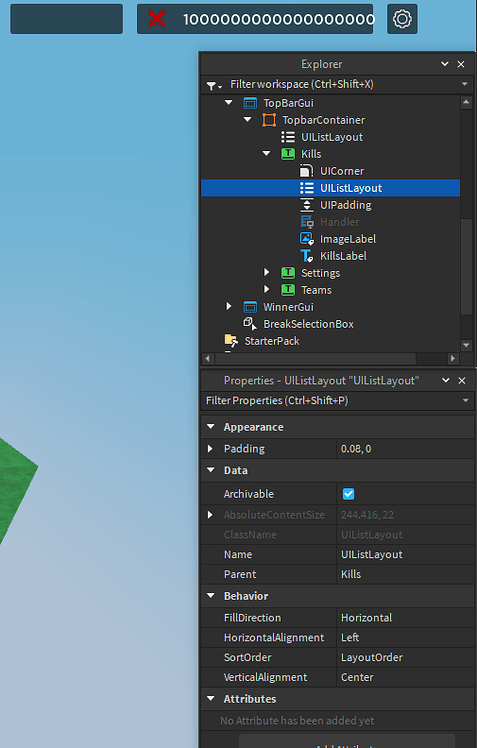Click the Explorer vertical scrollbar thumb
Screen dimensions: 477x748
pyautogui.click(x=467, y=265)
